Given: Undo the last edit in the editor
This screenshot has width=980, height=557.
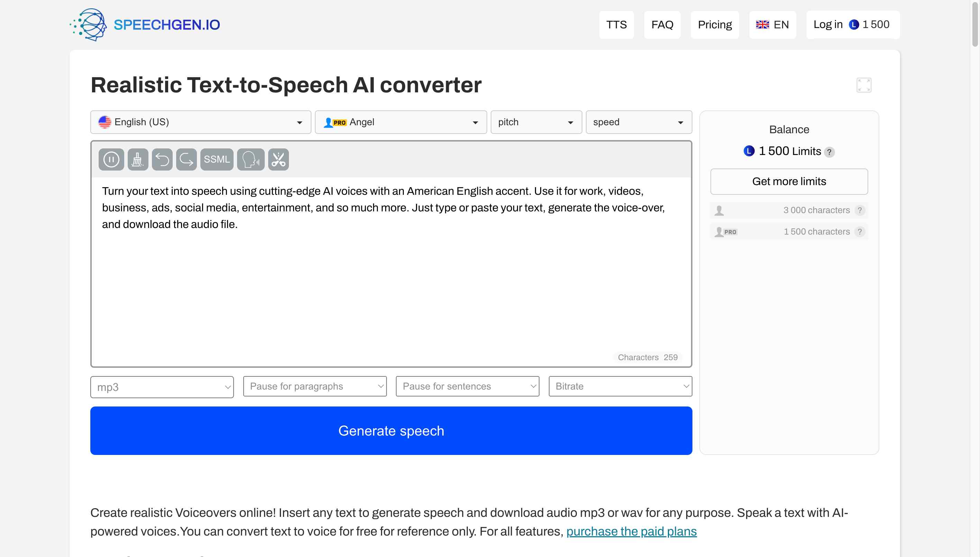Looking at the screenshot, I should click(162, 159).
